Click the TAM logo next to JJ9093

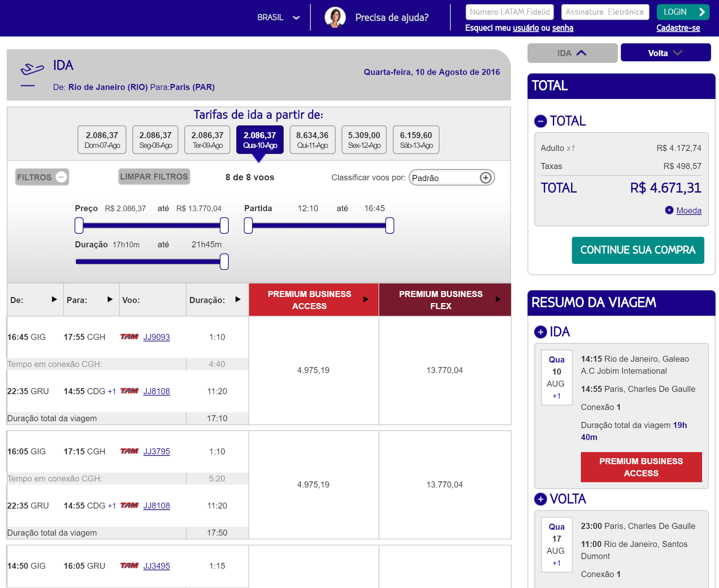[x=129, y=337]
